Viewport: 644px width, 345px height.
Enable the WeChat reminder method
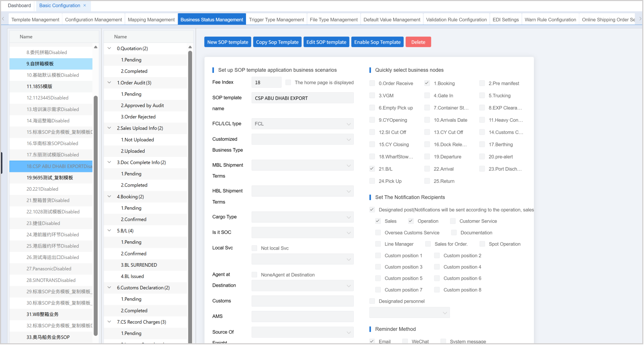[406, 341]
